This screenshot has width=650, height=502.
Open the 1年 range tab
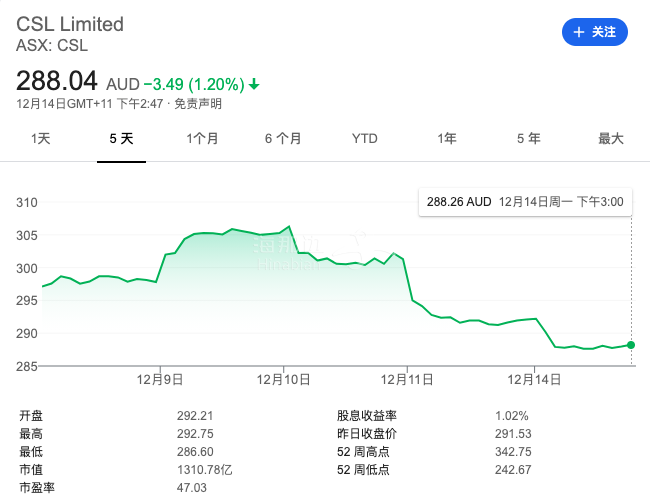click(x=447, y=138)
